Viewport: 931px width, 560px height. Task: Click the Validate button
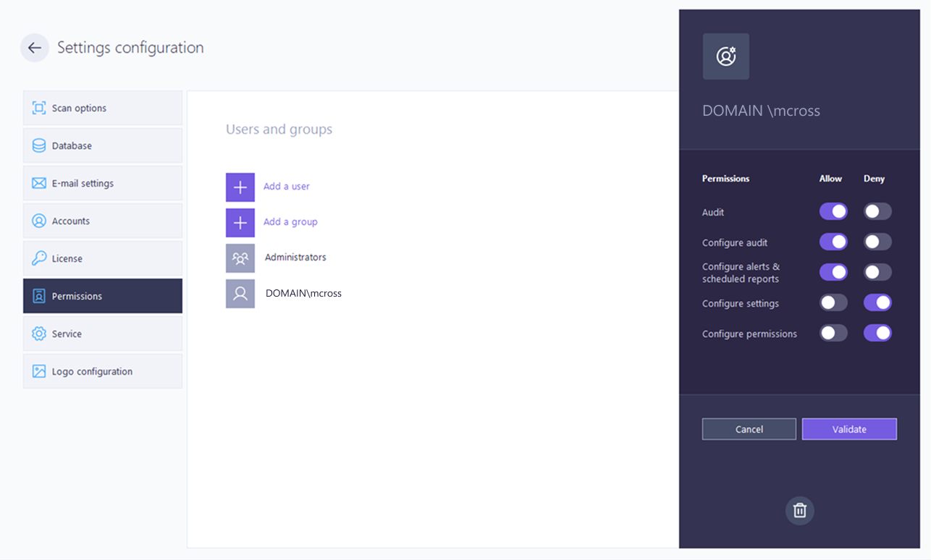point(849,429)
